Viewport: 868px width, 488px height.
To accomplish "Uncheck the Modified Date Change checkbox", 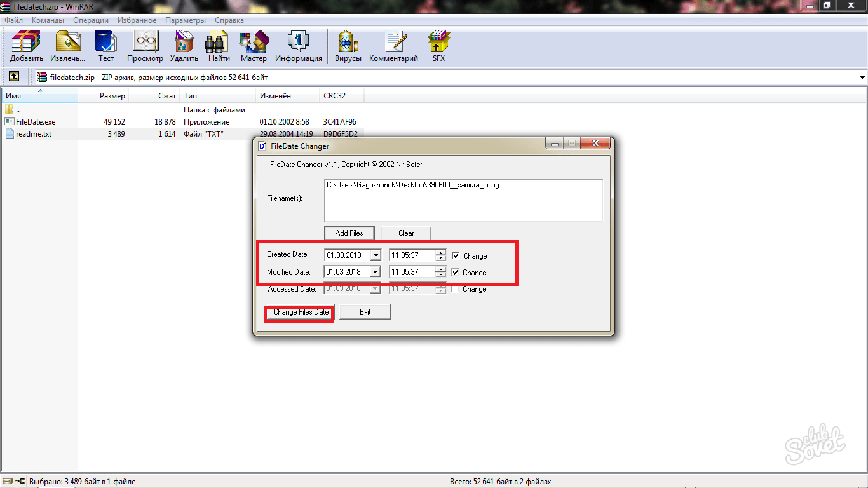I will point(456,272).
